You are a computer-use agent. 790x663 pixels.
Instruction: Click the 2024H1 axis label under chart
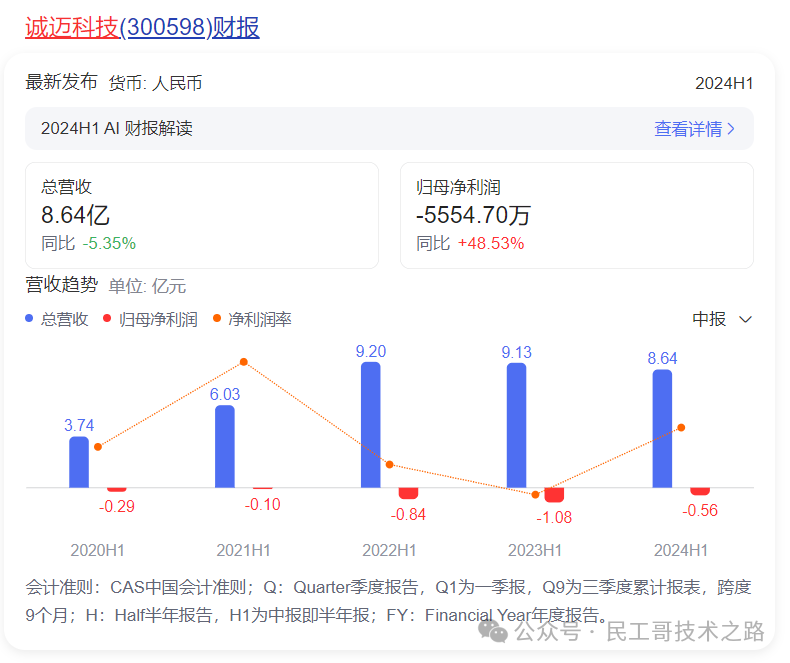(681, 550)
